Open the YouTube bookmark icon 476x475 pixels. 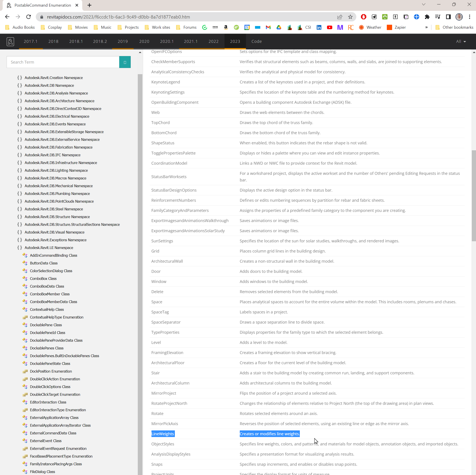point(329,27)
